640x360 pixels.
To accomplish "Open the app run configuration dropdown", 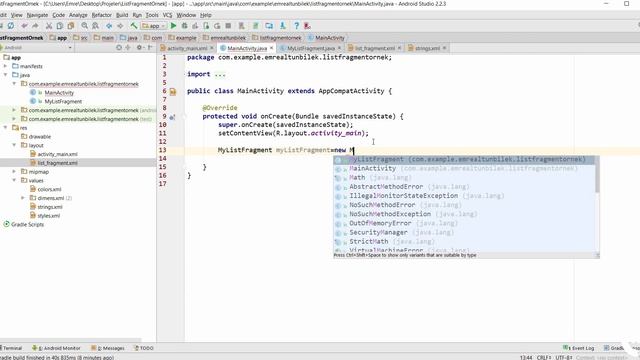I will pyautogui.click(x=153, y=26).
